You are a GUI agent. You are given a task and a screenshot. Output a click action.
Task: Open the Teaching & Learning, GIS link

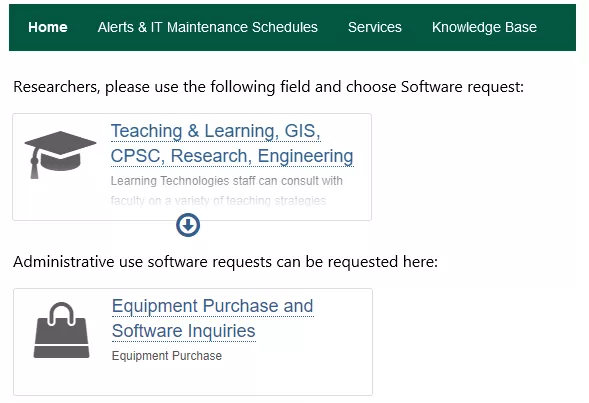click(x=216, y=131)
